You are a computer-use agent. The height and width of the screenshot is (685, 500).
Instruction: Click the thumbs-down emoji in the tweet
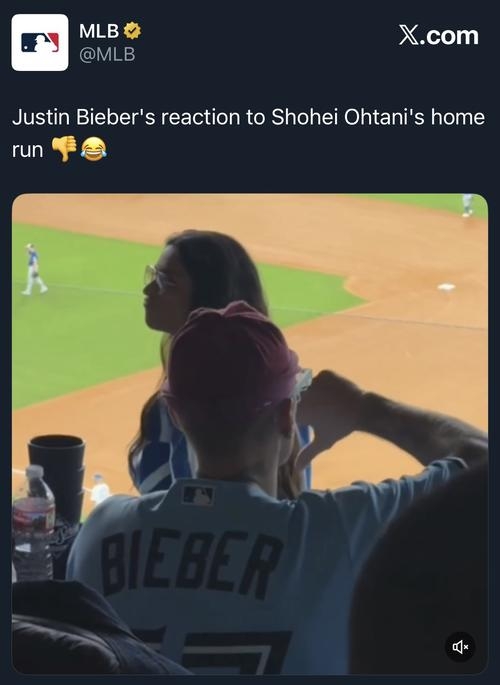coord(64,149)
